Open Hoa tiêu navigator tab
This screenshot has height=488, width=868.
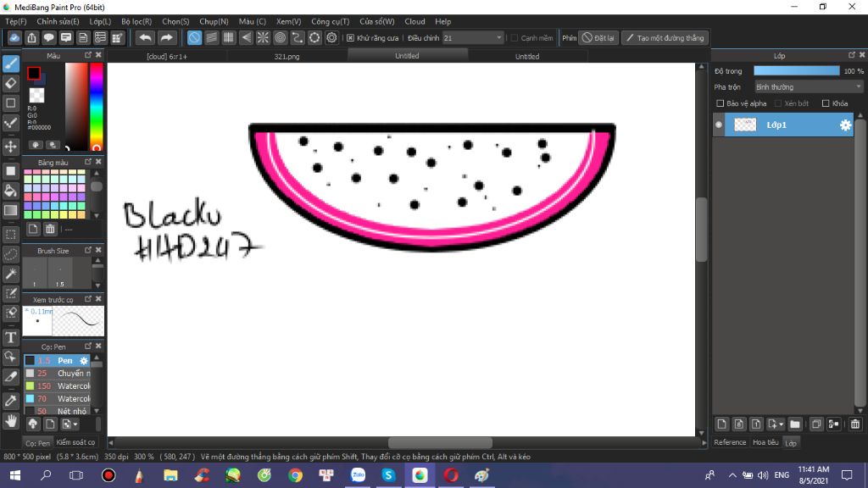point(765,442)
